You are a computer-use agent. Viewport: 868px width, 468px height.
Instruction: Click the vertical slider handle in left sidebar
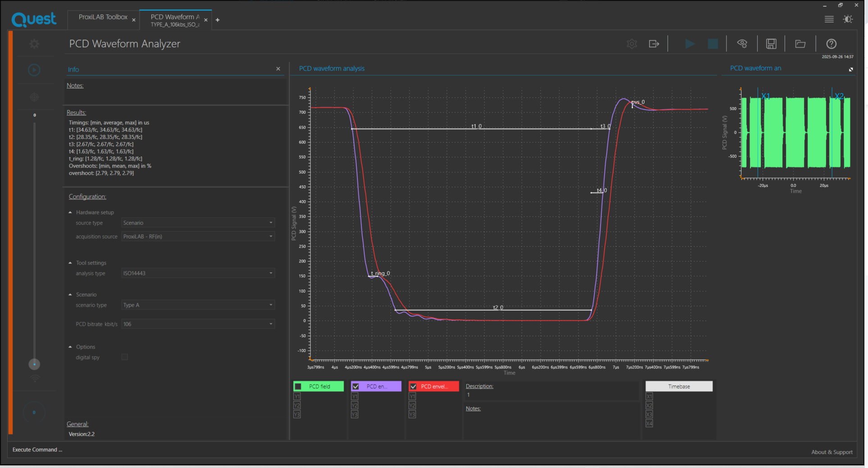point(34,364)
